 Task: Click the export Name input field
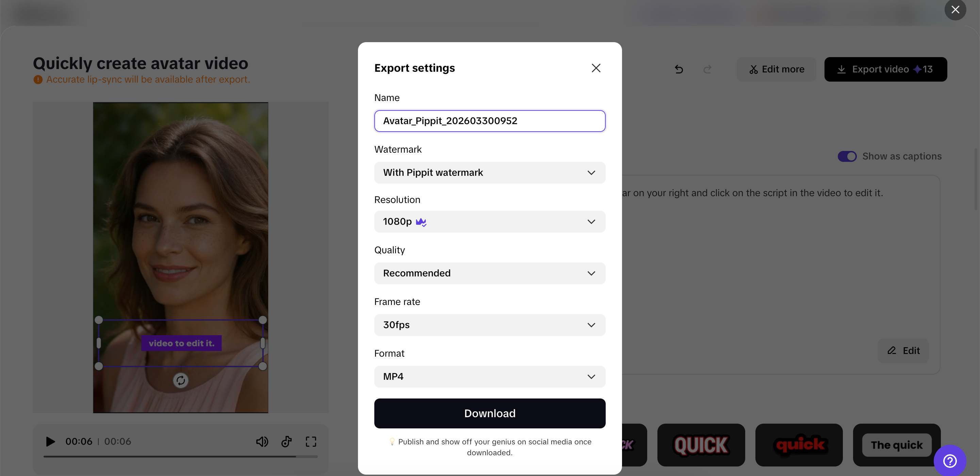[x=490, y=121]
